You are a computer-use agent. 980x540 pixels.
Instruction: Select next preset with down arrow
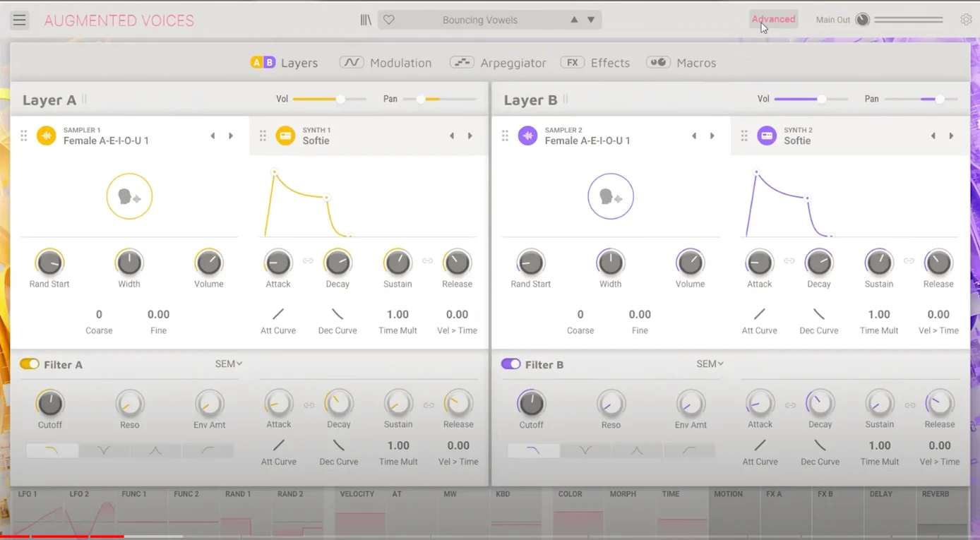click(591, 20)
